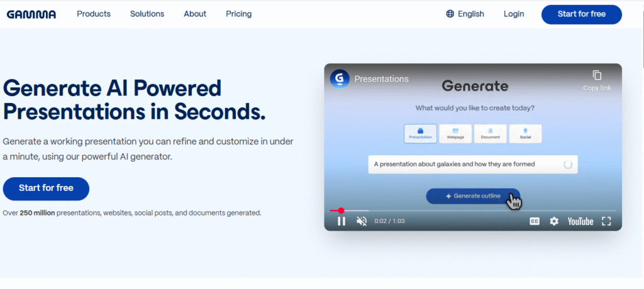Open the English language selector
The height and width of the screenshot is (289, 644).
(x=465, y=14)
